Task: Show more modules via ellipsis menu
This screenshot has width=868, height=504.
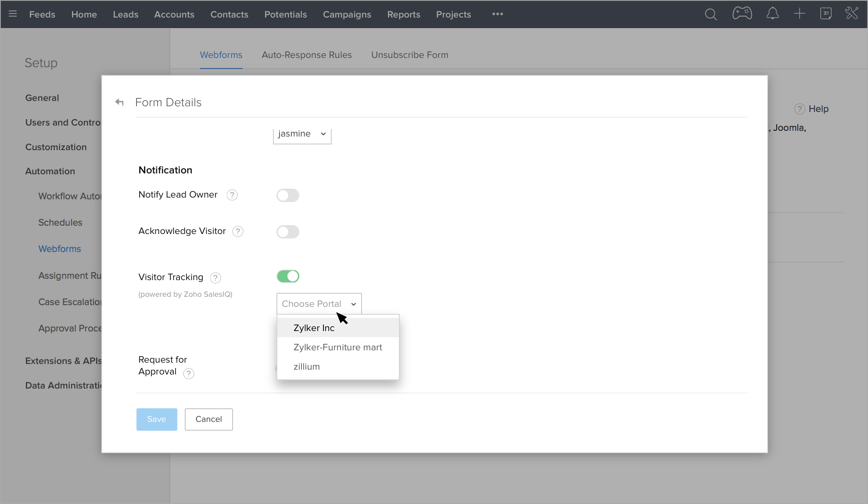Action: coord(497,14)
